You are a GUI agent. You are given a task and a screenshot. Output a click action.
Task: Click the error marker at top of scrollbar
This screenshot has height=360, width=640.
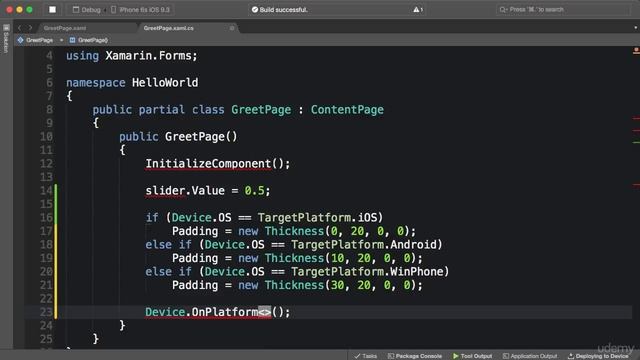(x=636, y=51)
